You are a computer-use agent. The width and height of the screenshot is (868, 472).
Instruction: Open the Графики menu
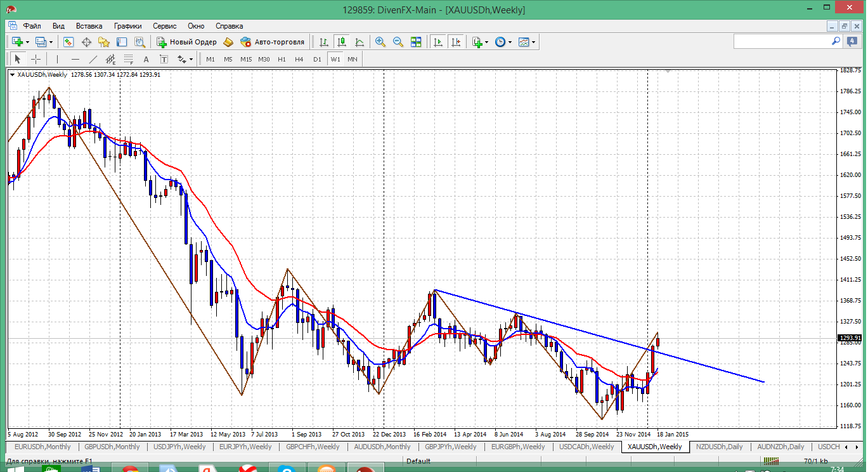[127, 26]
